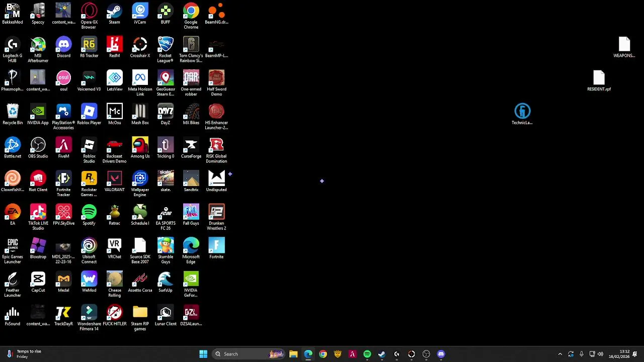The height and width of the screenshot is (362, 644).
Task: Open the DayZ desktop shortcut
Action: pos(166,115)
